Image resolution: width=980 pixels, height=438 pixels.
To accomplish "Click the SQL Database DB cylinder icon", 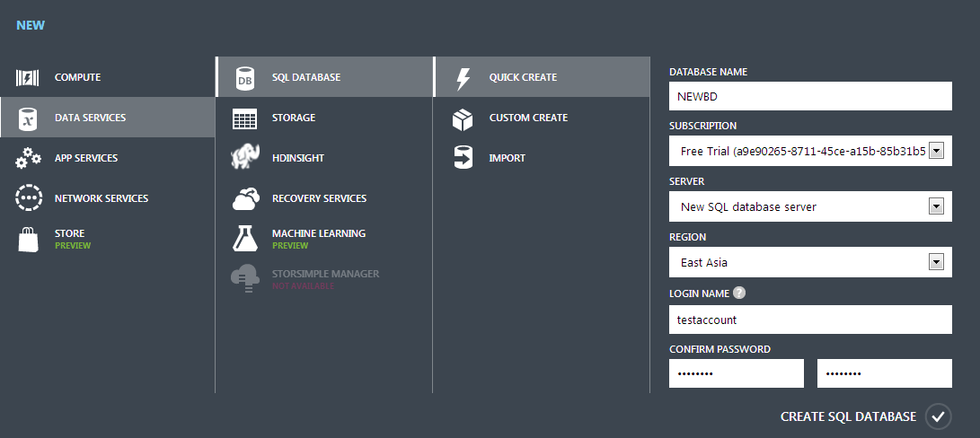I will coord(245,78).
